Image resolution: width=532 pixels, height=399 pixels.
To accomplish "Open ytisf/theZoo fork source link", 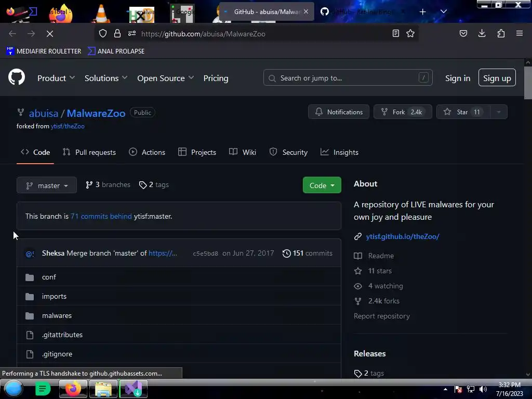I will 68,126.
